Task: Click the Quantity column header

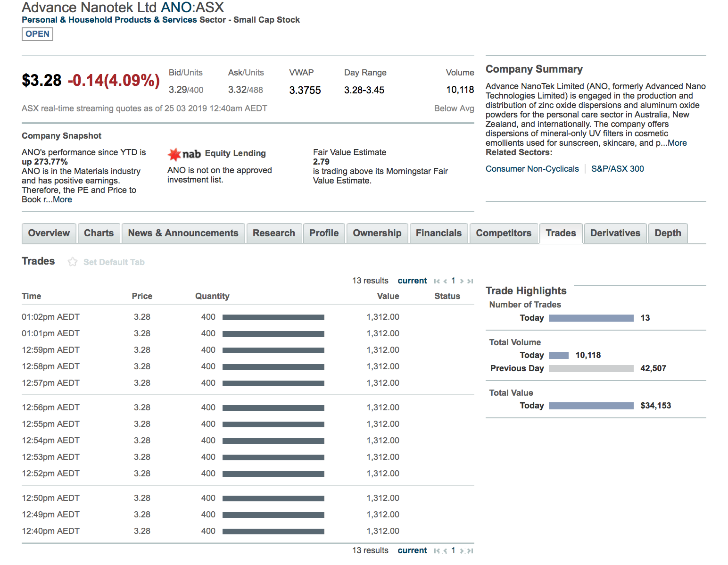Action: tap(212, 296)
